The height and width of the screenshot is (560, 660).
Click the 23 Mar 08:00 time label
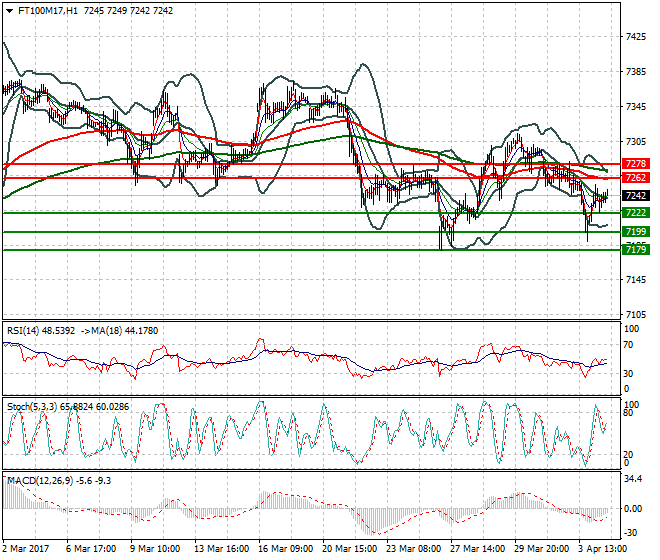pyautogui.click(x=413, y=549)
